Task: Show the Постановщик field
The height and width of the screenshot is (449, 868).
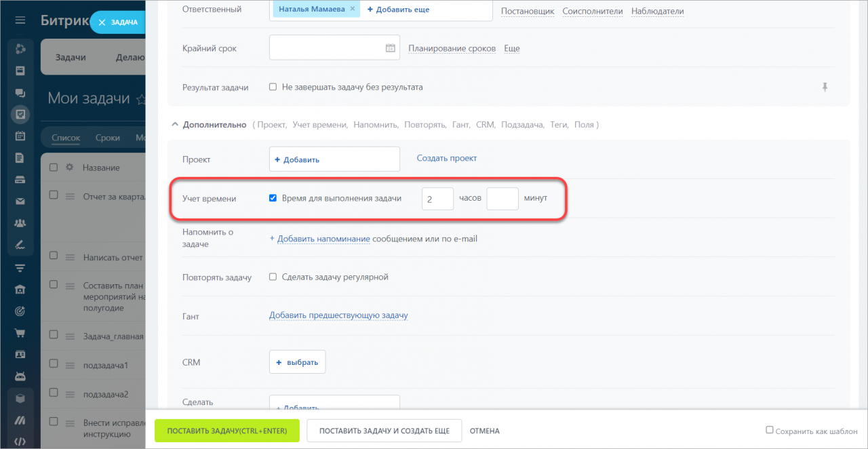Action: (x=528, y=11)
